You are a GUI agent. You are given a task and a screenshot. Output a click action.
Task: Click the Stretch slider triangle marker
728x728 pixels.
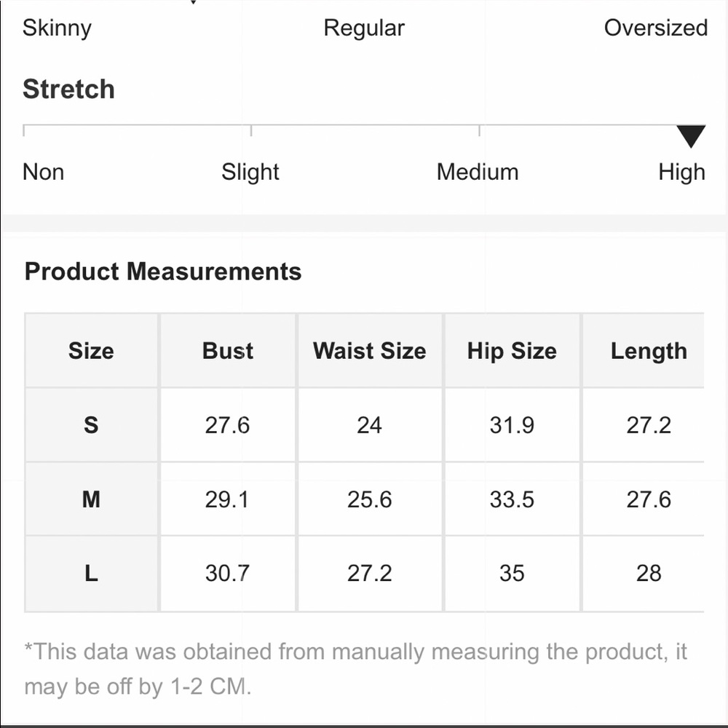coord(691,136)
